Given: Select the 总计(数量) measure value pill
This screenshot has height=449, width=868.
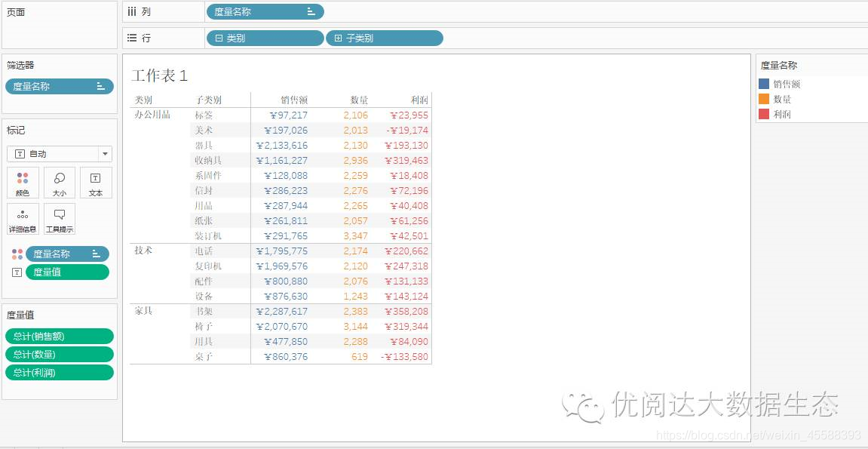Looking at the screenshot, I should 60,355.
